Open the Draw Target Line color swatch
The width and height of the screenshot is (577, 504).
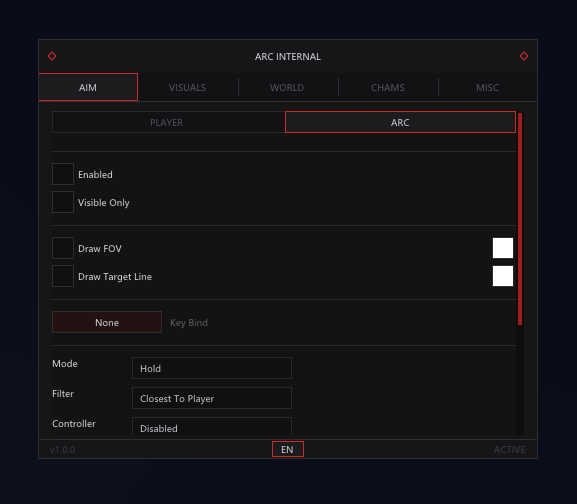click(503, 276)
